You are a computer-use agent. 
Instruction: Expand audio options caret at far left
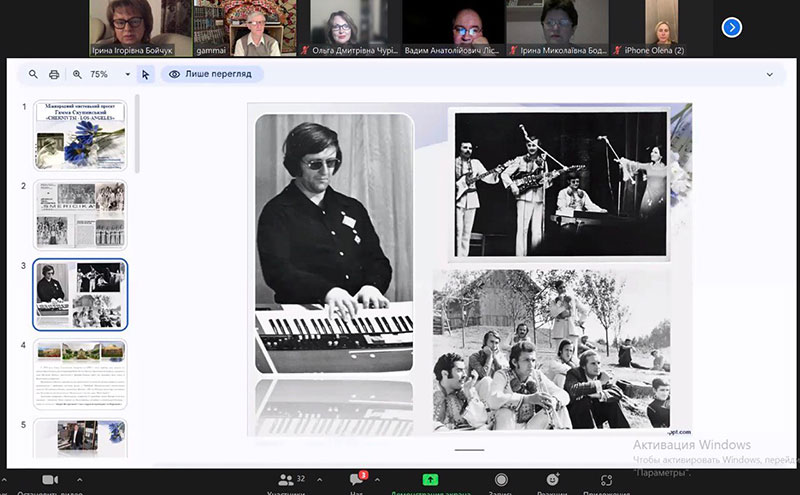(x=4, y=480)
